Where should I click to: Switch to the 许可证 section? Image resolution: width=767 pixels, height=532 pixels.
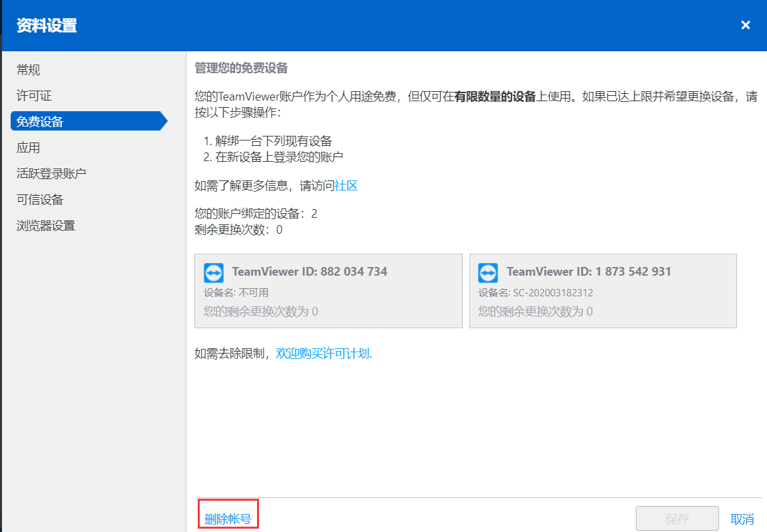tap(34, 96)
